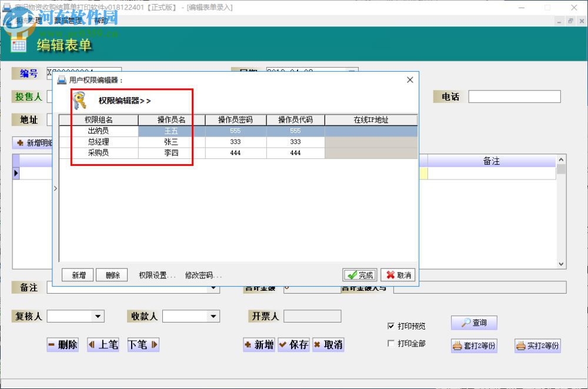The width and height of the screenshot is (588, 389).
Task: Open the 数据管理 menu
Action: pos(68,21)
